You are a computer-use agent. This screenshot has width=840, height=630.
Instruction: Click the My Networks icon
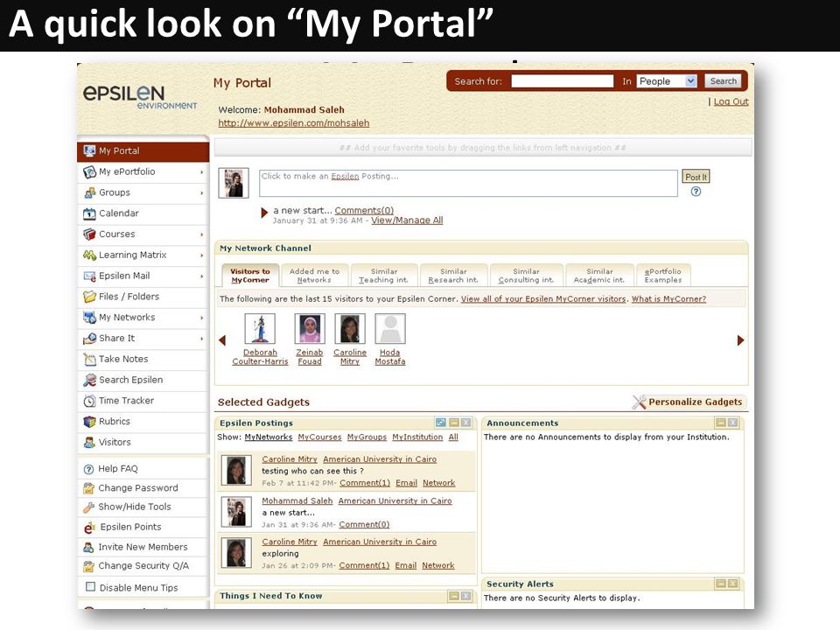point(89,318)
